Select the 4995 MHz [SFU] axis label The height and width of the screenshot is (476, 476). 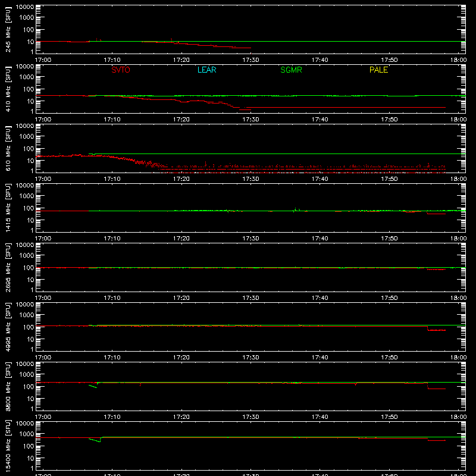click(x=8, y=327)
